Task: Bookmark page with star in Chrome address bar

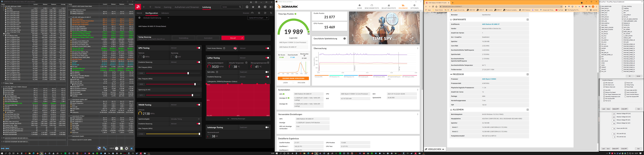Action: tap(561, 7)
